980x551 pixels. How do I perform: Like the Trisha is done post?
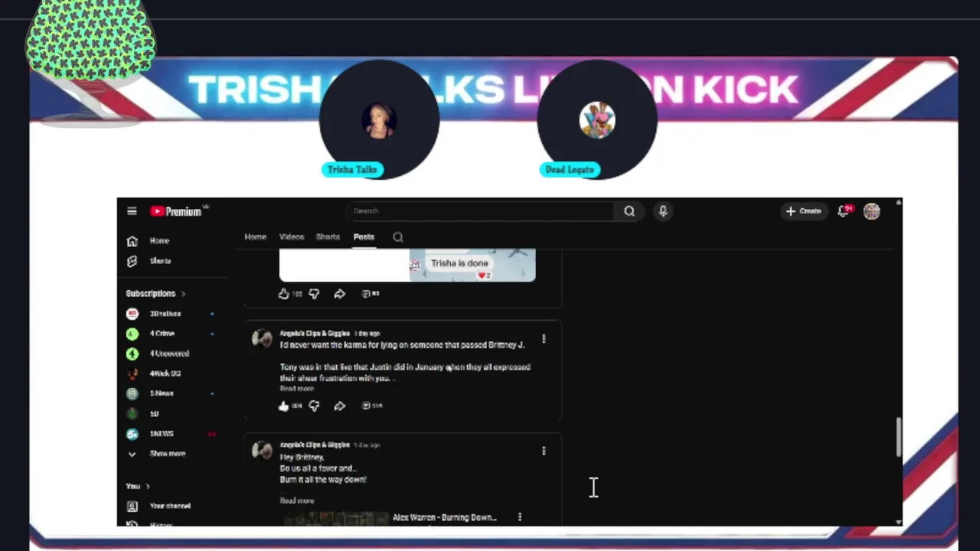284,294
